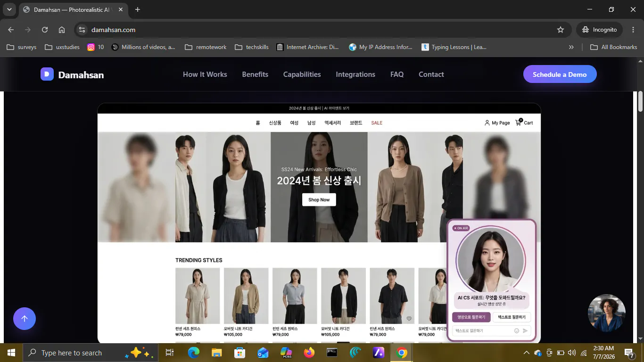The width and height of the screenshot is (644, 362).
Task: Reload the page
Action: point(45,30)
